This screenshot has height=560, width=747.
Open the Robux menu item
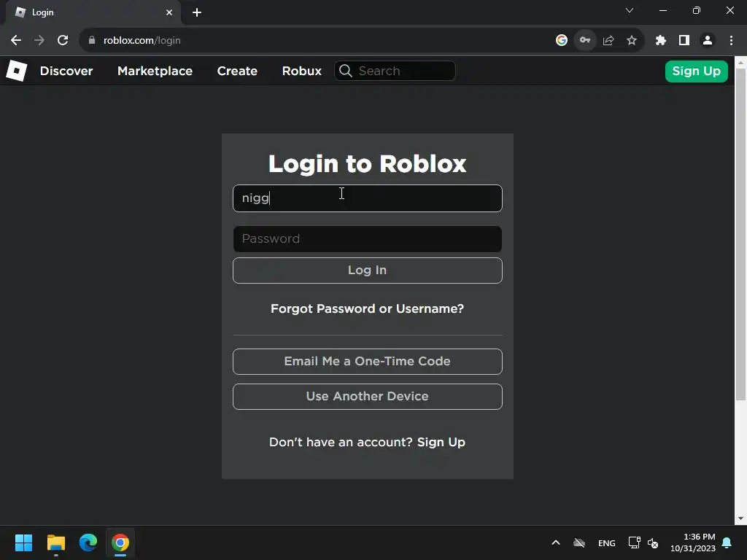[x=301, y=71]
